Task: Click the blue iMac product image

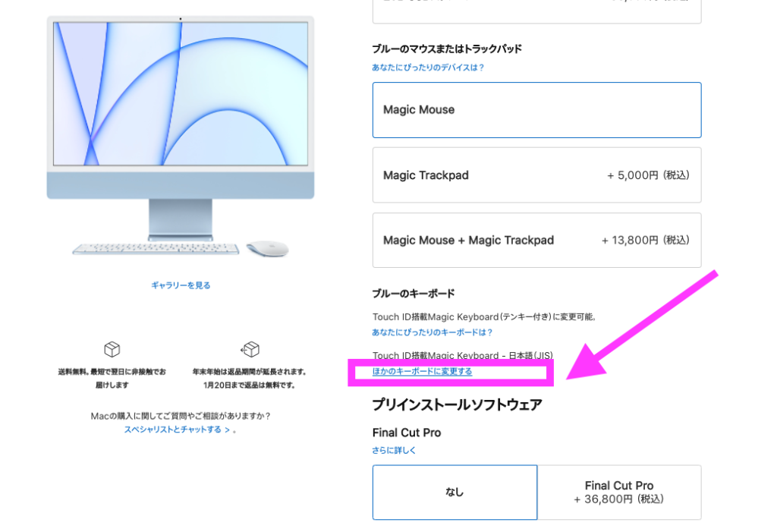Action: click(x=181, y=137)
